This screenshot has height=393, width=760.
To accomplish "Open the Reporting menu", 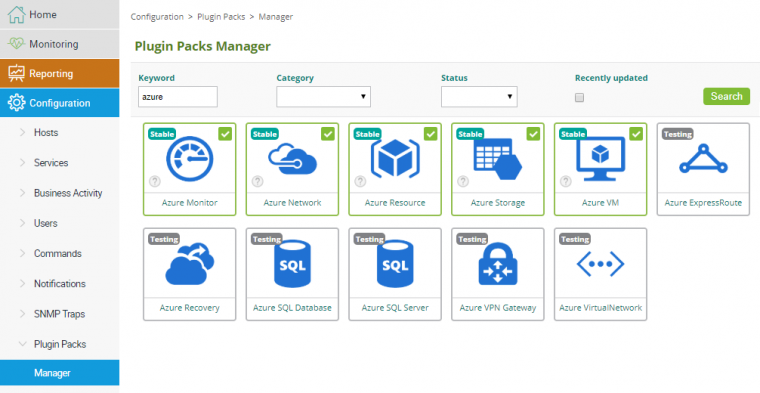I will tap(60, 74).
